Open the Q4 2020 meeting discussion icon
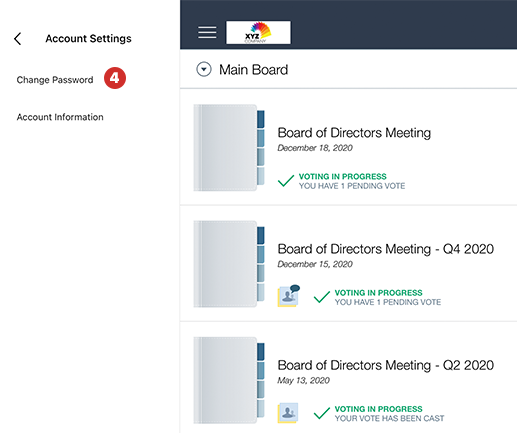Viewport: 517px width, 433px height. 289,296
